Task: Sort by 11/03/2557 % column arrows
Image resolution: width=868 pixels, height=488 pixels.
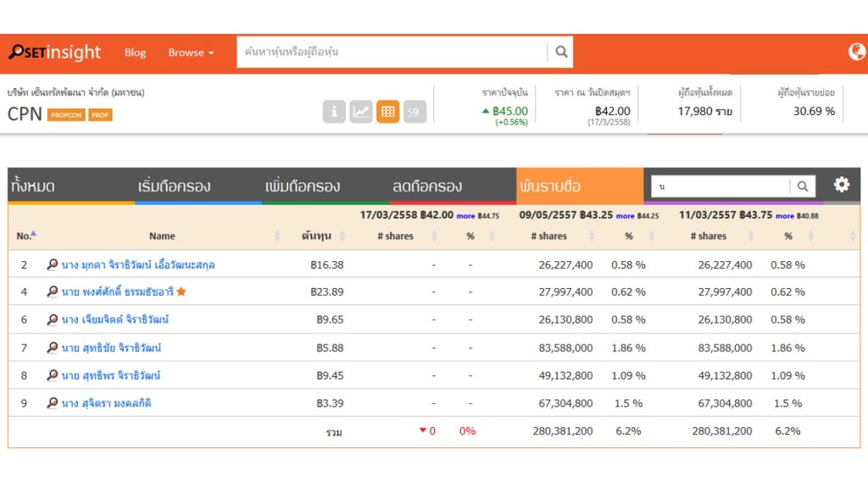Action: pos(810,236)
